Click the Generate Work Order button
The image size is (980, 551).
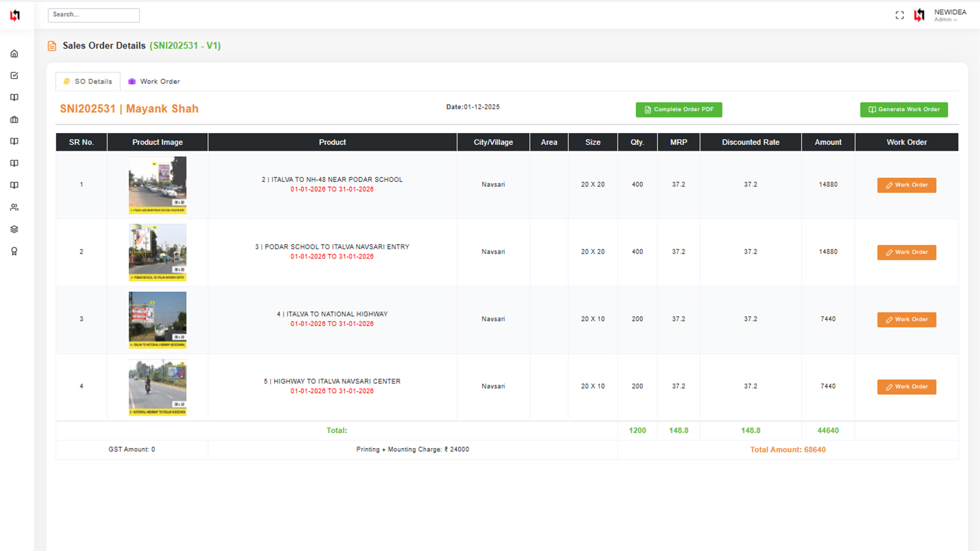[x=903, y=110]
